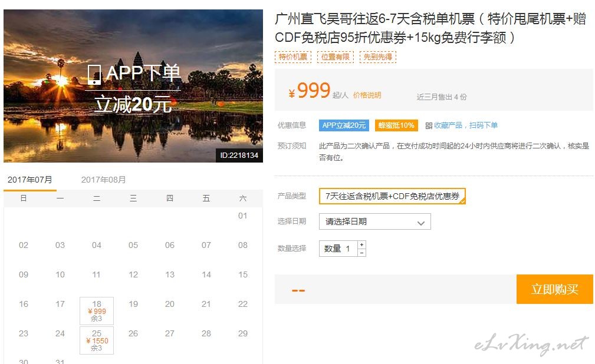Click the 收藏产品，扫码下单 link
Screen dimensions: 595x364
click(x=466, y=125)
